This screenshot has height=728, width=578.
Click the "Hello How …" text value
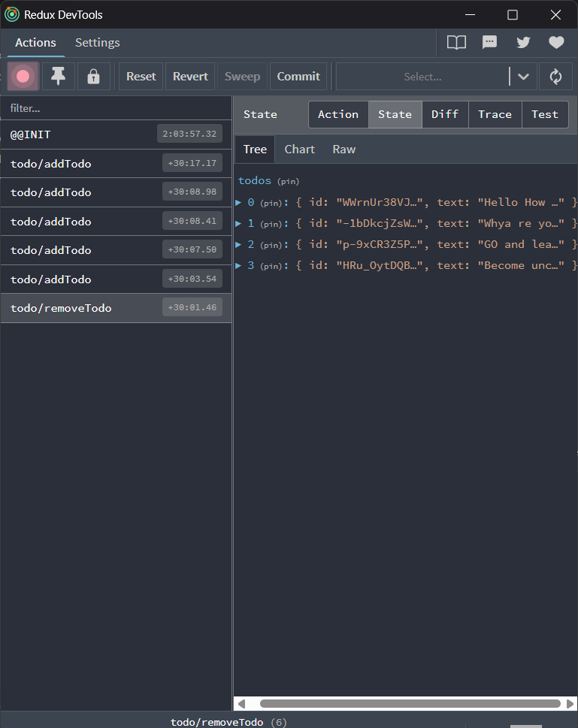pos(521,202)
